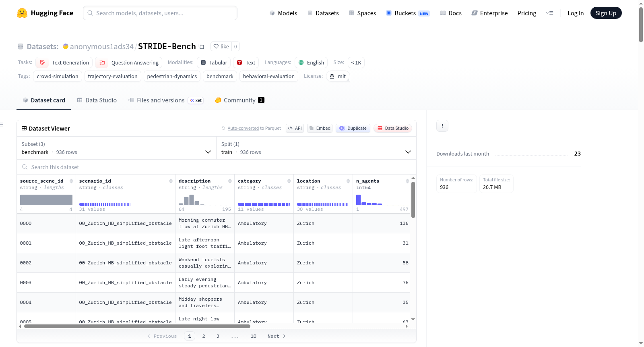
Task: Click the collapsed sidebar menu icon at left edge
Action: coord(2,125)
